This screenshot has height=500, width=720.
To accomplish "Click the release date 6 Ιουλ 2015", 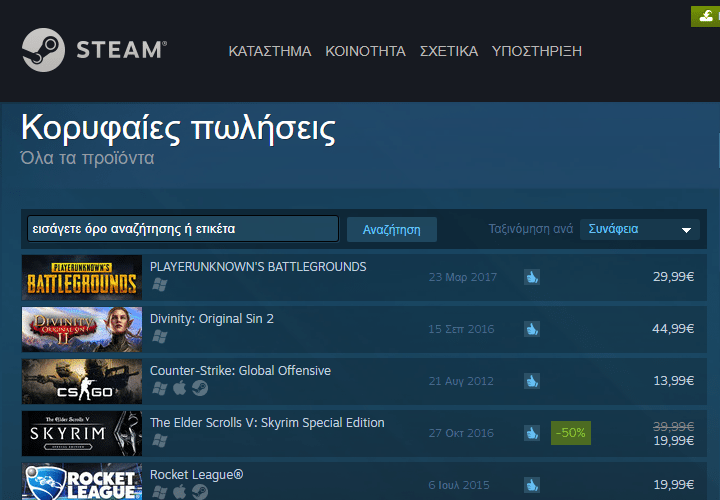I will tap(459, 484).
